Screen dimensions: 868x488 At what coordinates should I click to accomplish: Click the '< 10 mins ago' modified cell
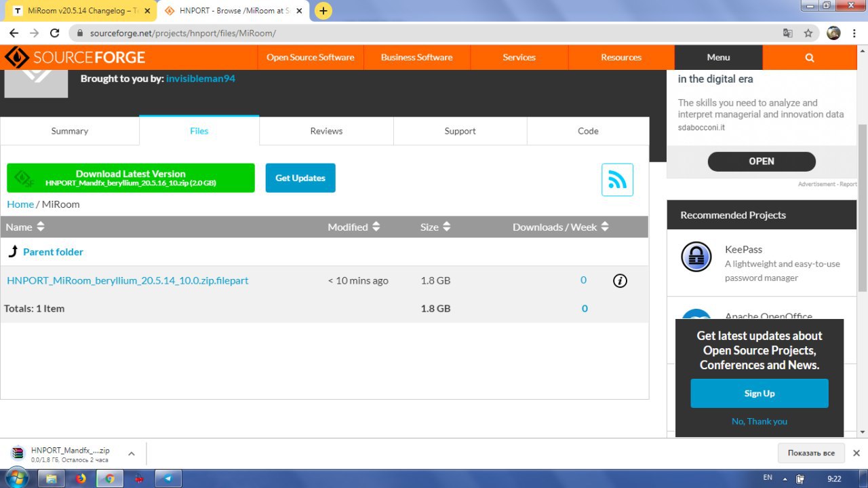coord(358,280)
